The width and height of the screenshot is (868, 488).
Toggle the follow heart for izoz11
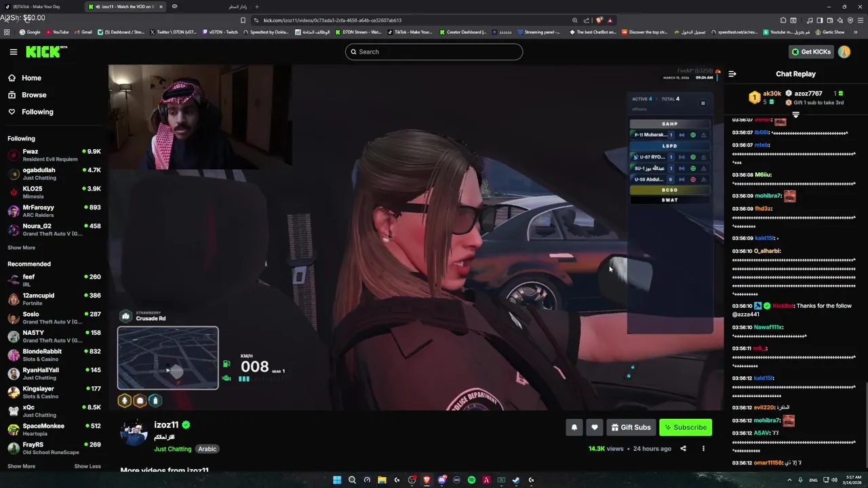tap(595, 427)
